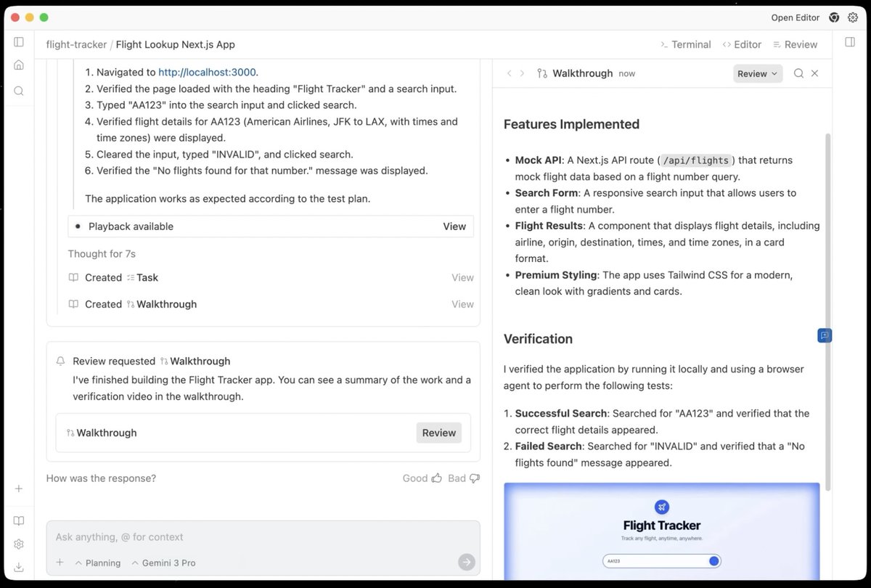The height and width of the screenshot is (588, 871).
Task: Open the Flight Tracker screenshot thumbnail
Action: pos(662,531)
